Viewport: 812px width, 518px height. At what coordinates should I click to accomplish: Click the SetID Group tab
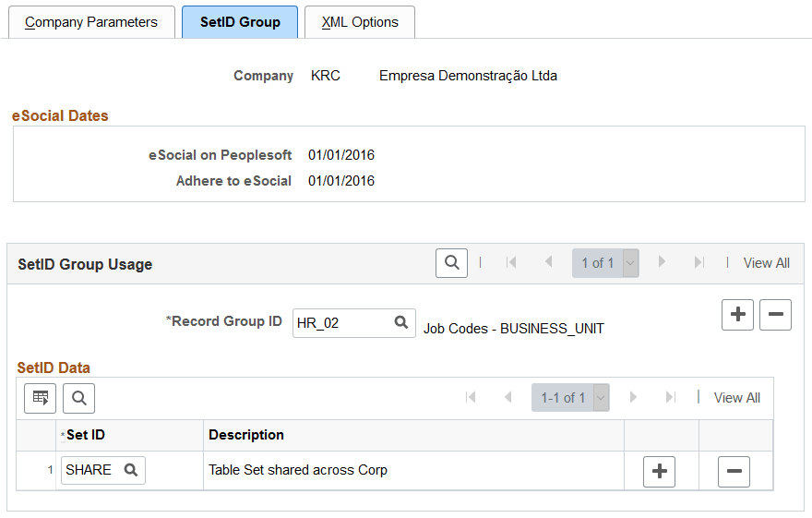240,22
